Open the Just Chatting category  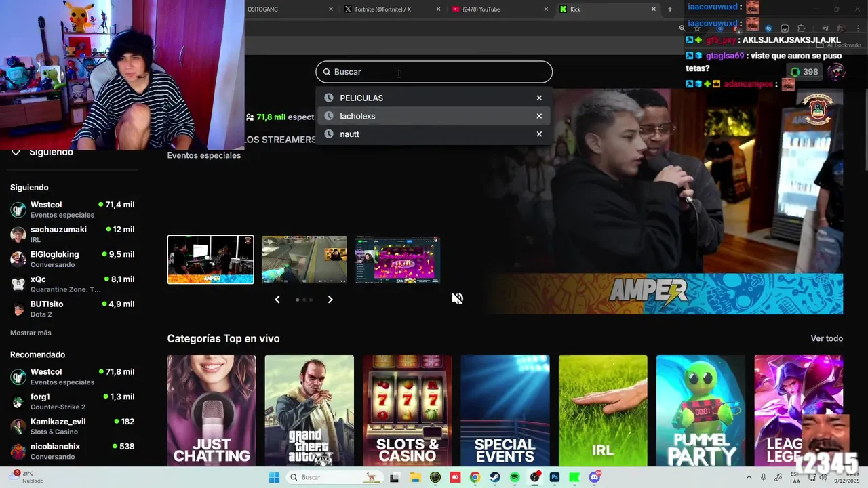[x=212, y=411]
